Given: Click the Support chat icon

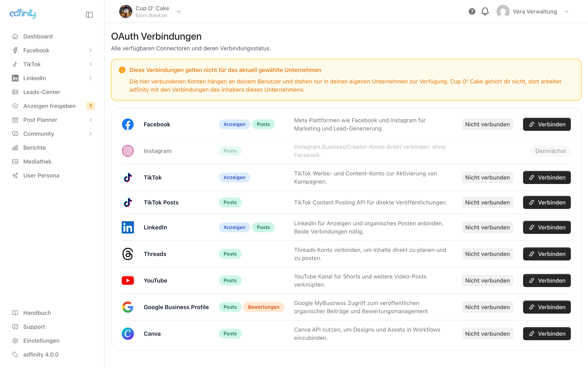Looking at the screenshot, I should point(15,327).
